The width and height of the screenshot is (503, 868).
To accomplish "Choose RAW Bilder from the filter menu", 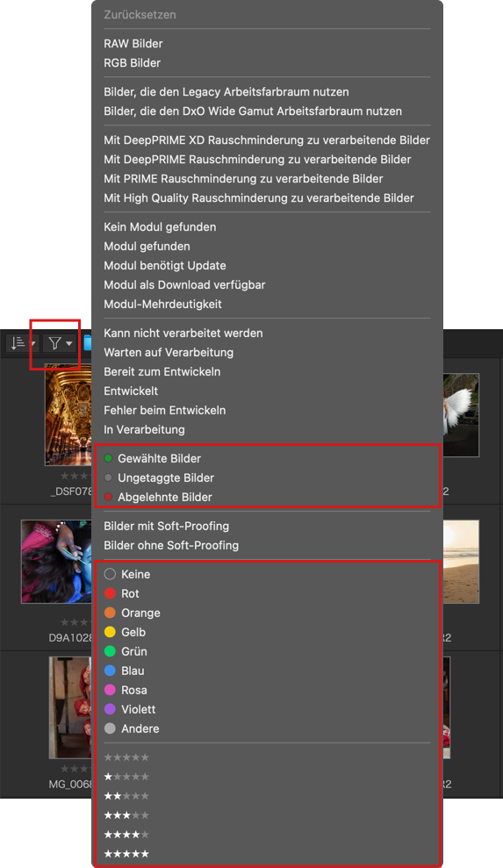I will pos(133,44).
